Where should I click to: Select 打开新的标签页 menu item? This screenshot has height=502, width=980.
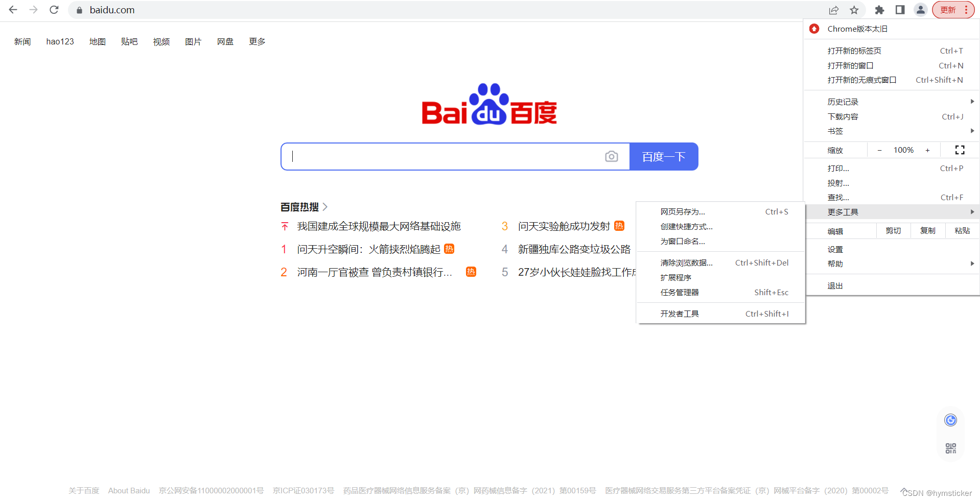892,51
